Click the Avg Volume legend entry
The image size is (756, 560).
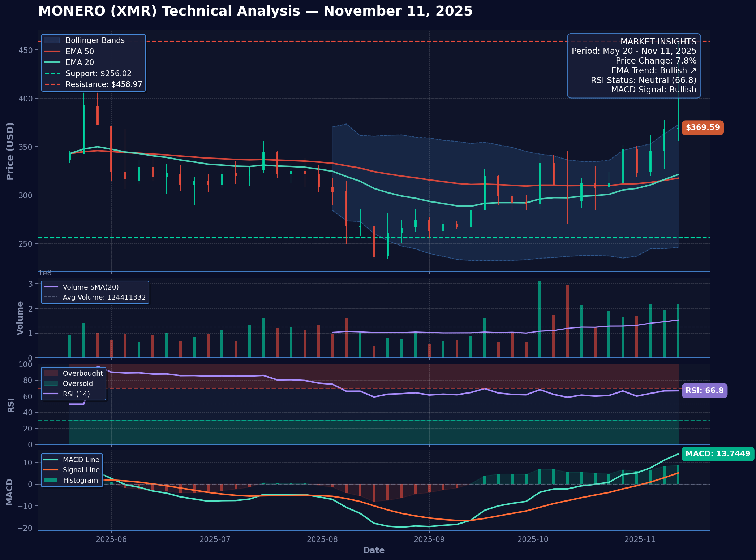coord(104,298)
